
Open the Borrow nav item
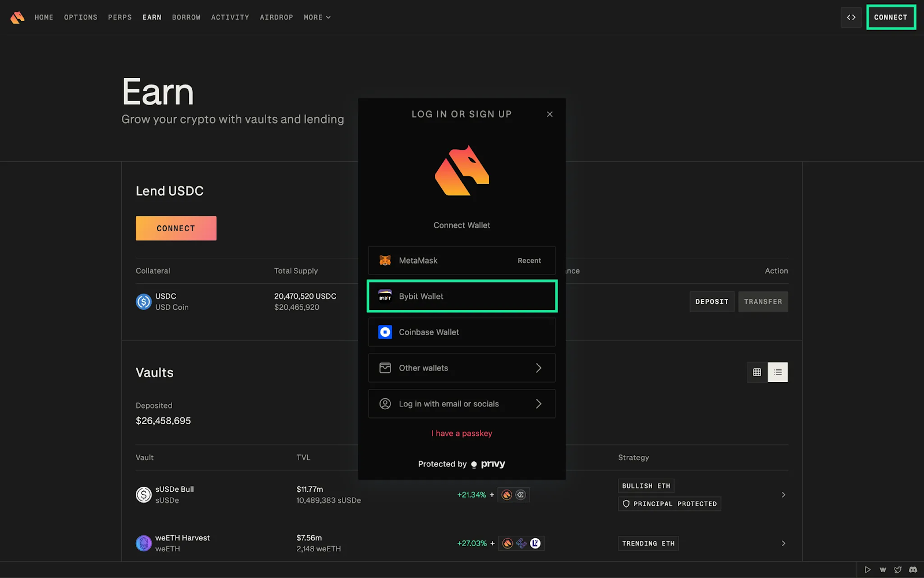coord(187,17)
